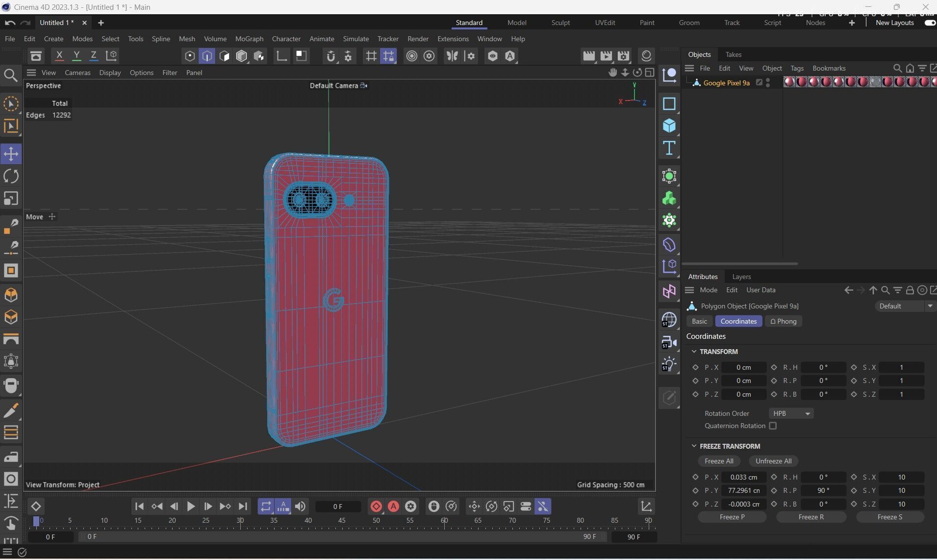Select the Move tool in left toolbar
Screen dimensions: 937x560
pos(11,154)
